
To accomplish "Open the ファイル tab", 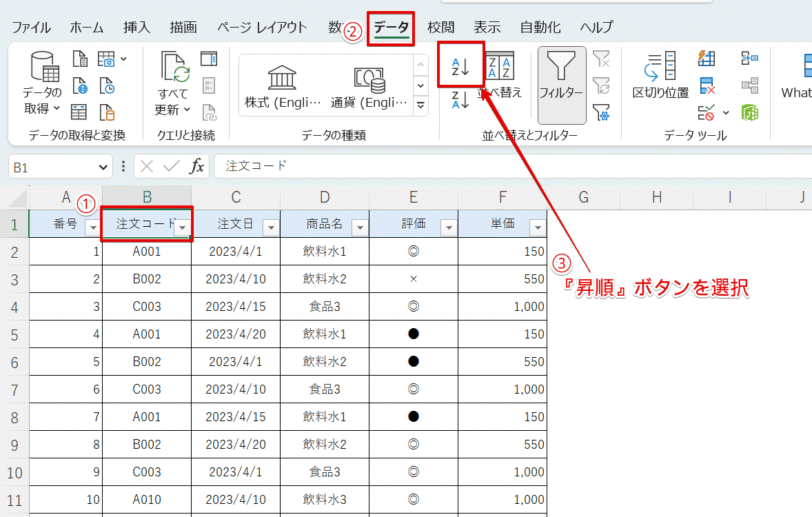I will click(x=31, y=27).
